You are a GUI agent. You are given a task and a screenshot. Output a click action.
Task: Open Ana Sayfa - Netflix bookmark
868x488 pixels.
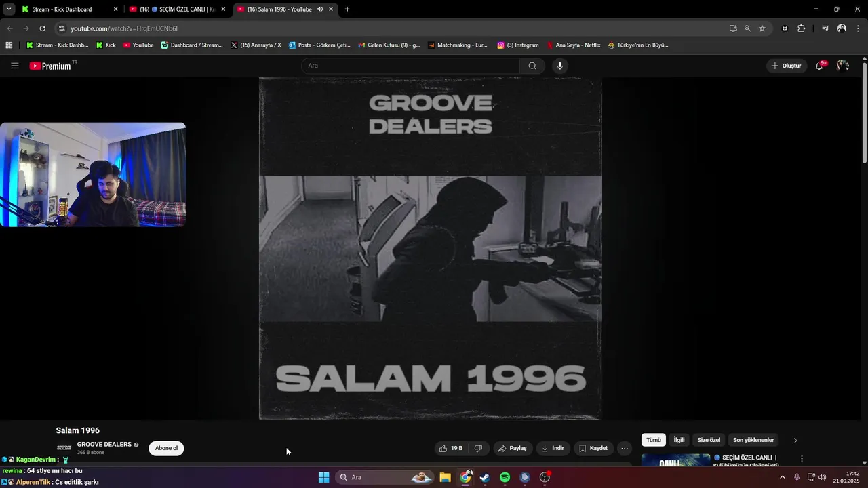pos(574,45)
